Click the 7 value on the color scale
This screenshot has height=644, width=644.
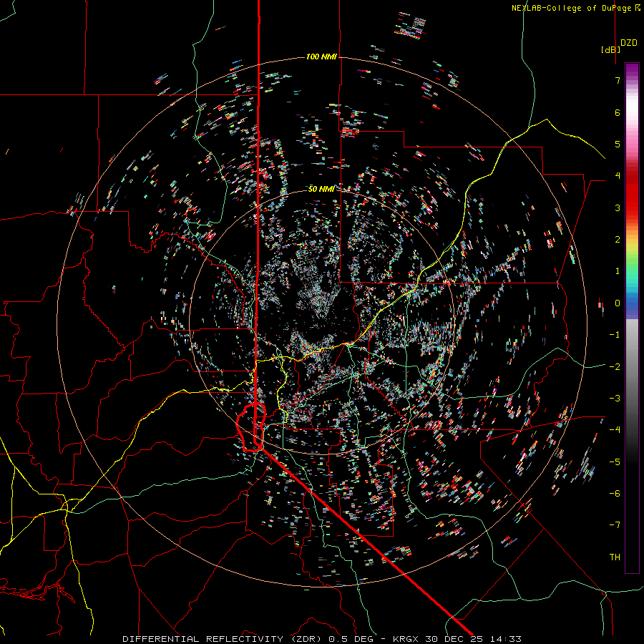pos(618,80)
